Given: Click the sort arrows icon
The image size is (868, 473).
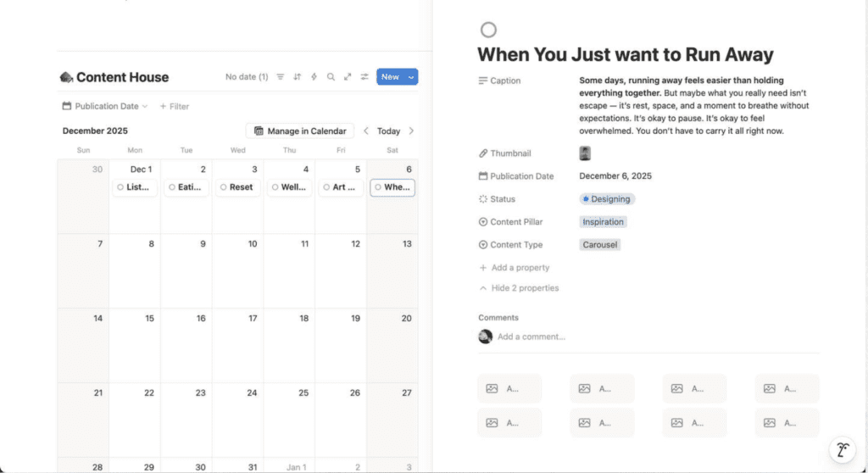Looking at the screenshot, I should (x=298, y=77).
